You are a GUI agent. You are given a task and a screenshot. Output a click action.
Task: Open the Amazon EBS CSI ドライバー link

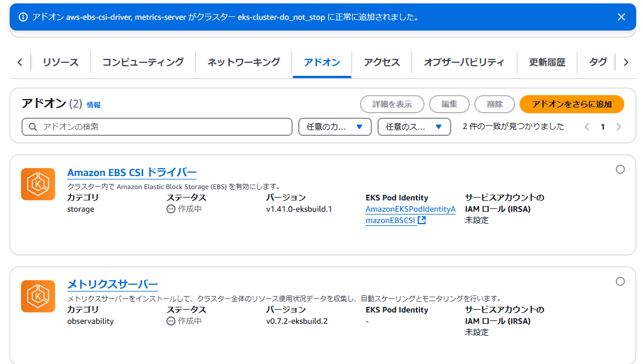coord(132,173)
